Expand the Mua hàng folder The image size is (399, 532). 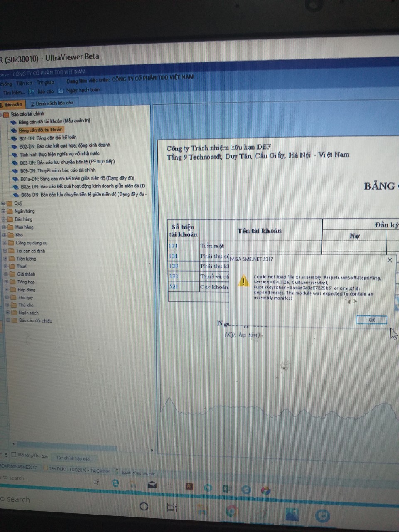click(x=4, y=227)
